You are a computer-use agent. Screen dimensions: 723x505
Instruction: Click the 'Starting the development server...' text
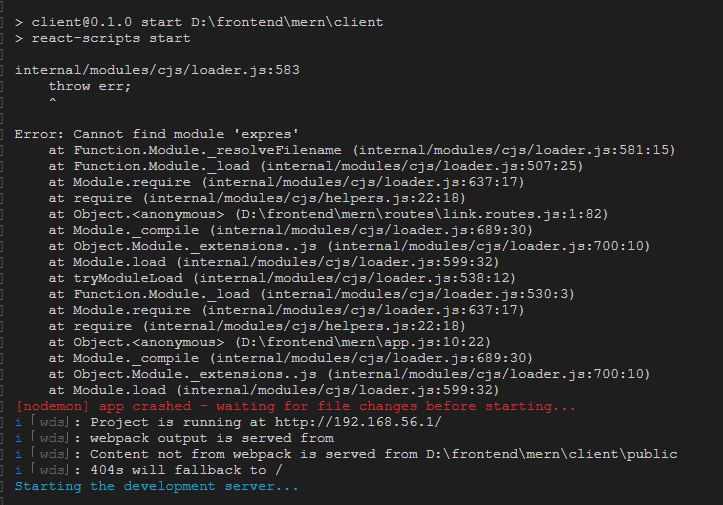156,486
